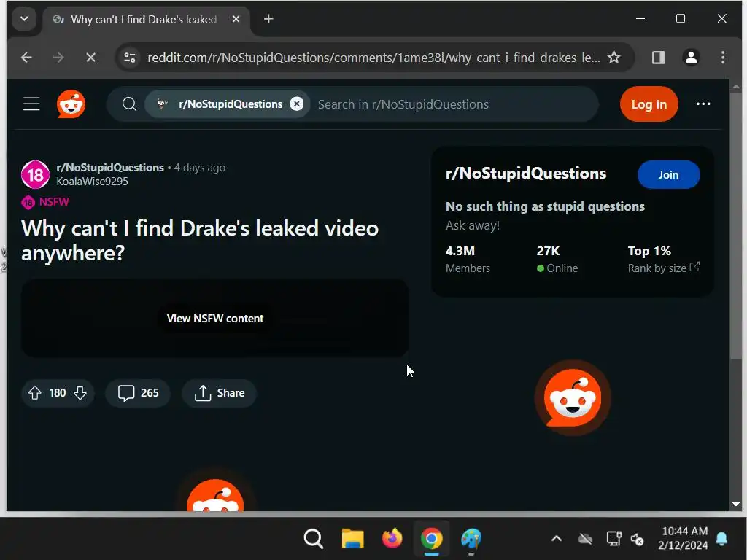Click the Log In button

(649, 104)
